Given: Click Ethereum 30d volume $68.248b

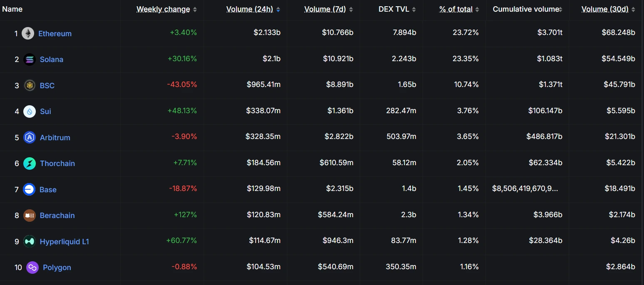Looking at the screenshot, I should (619, 32).
